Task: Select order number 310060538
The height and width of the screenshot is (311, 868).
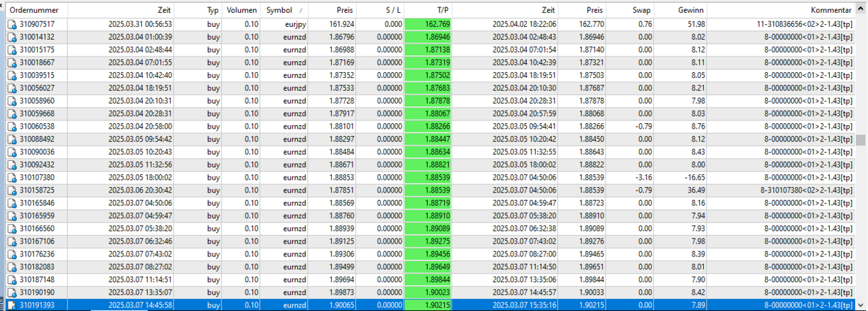Action: [x=37, y=127]
